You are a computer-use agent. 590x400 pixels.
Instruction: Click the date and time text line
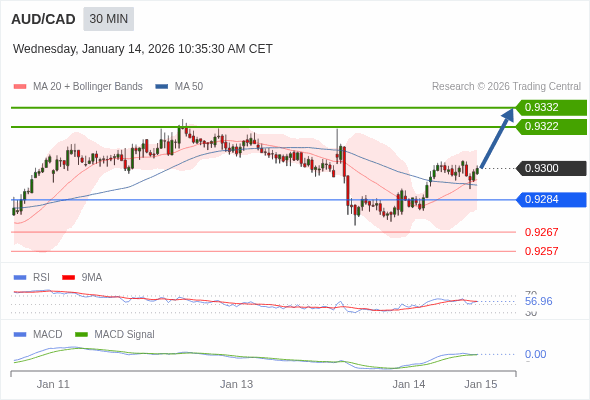[x=143, y=49]
